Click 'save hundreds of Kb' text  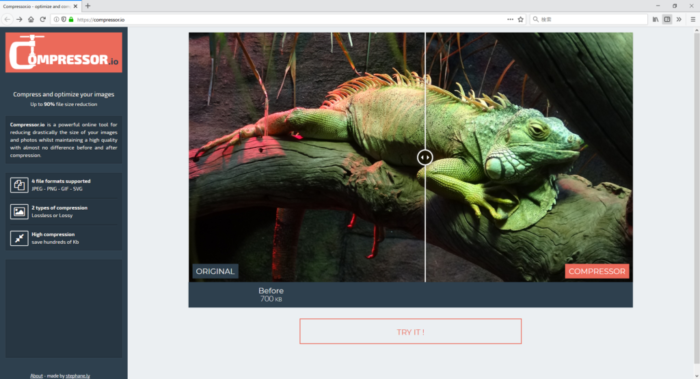point(55,242)
